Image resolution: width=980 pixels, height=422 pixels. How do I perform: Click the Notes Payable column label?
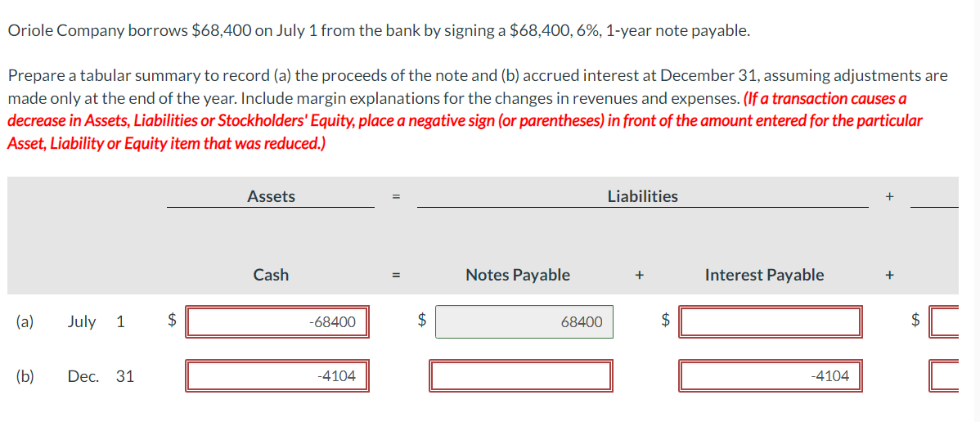click(518, 275)
